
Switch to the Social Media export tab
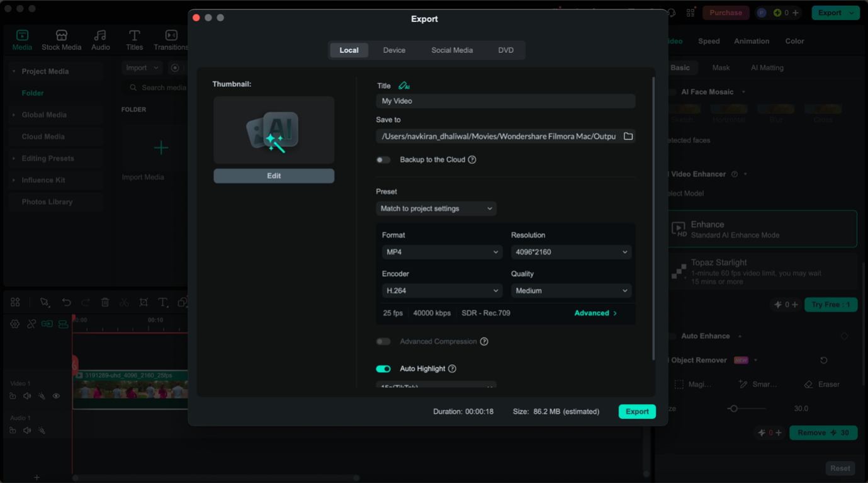point(452,50)
